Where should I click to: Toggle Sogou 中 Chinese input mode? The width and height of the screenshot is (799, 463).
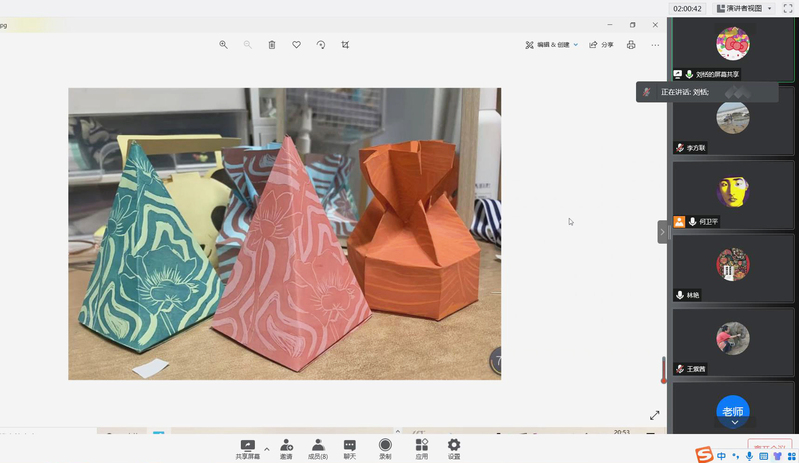[722, 456]
